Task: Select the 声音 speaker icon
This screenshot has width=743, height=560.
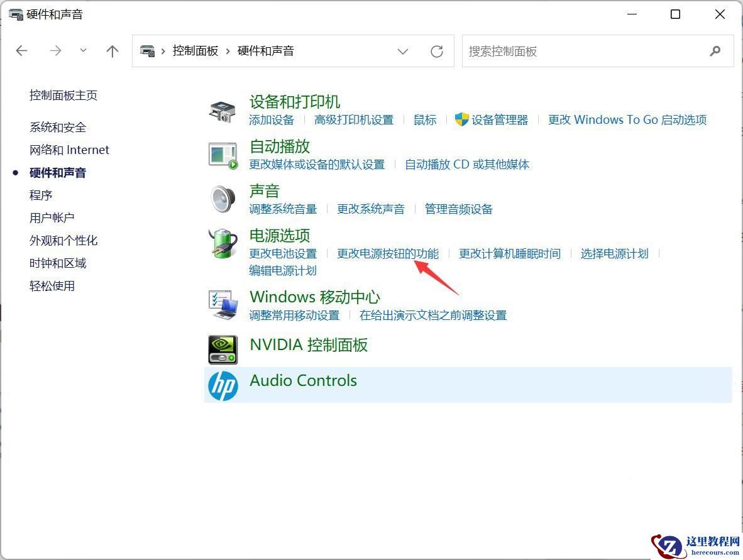Action: pyautogui.click(x=223, y=199)
